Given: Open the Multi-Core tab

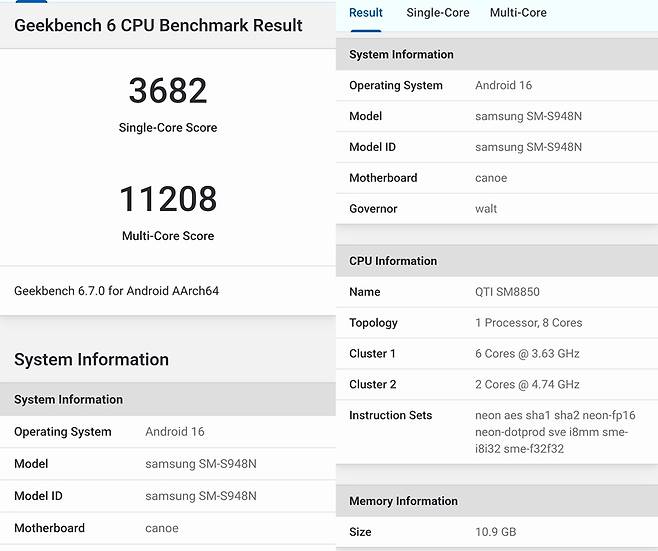Looking at the screenshot, I should click(x=518, y=13).
